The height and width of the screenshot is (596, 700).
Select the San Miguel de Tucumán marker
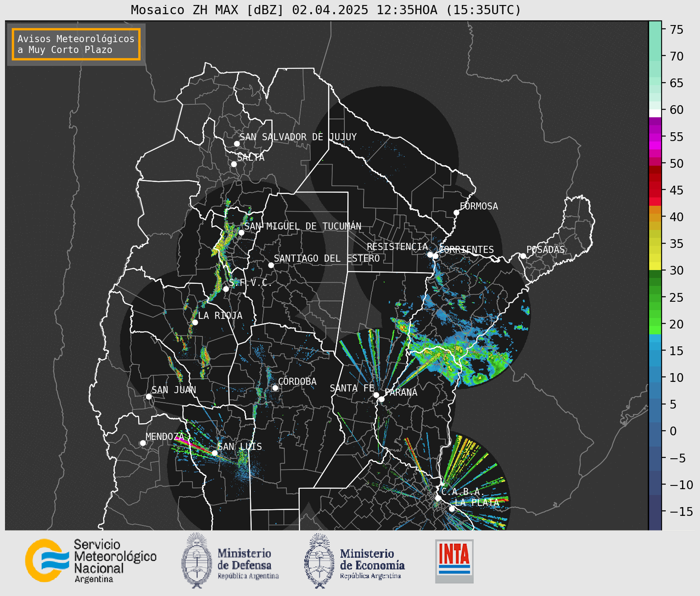241,232
